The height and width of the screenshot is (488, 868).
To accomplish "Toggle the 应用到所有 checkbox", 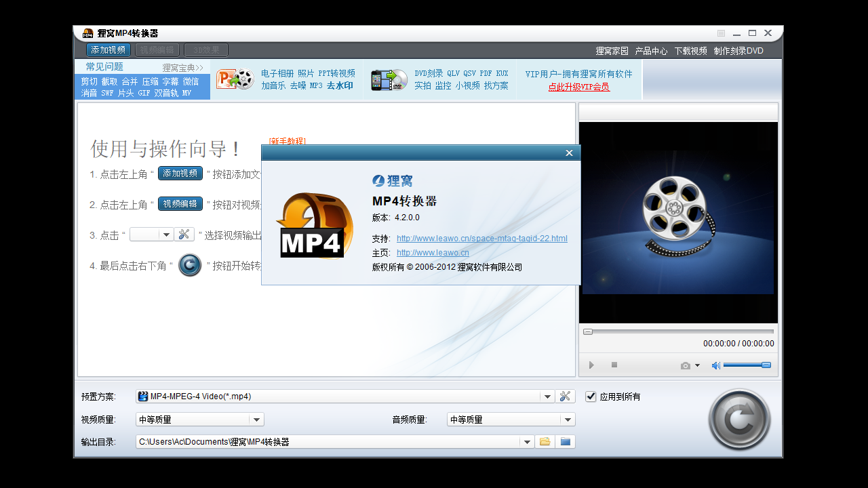I will 591,396.
